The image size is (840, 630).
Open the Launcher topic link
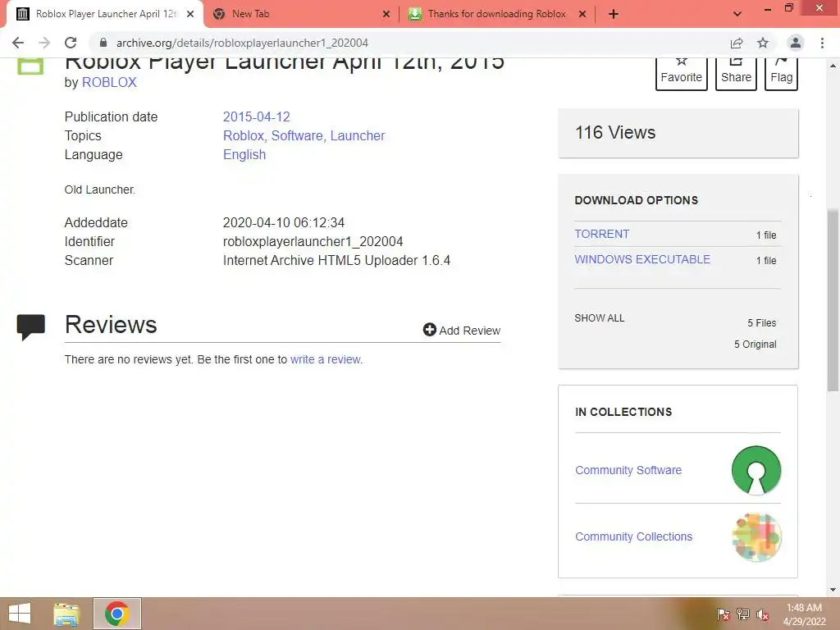pyautogui.click(x=358, y=135)
